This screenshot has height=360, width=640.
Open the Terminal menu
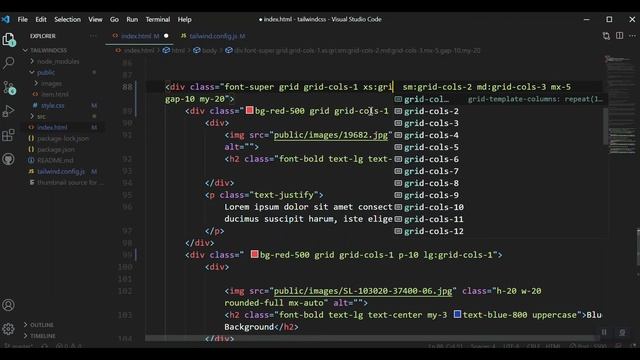(x=158, y=19)
